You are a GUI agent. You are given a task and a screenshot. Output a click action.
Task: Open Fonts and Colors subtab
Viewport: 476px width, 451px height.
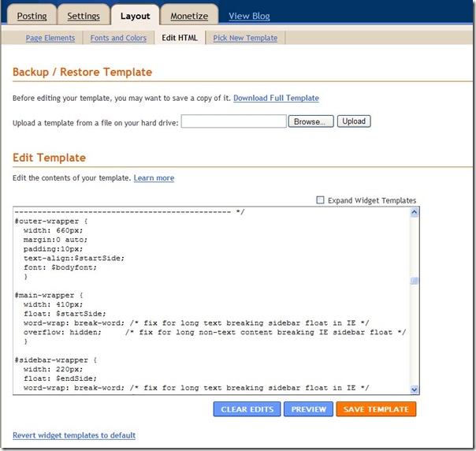(x=118, y=38)
